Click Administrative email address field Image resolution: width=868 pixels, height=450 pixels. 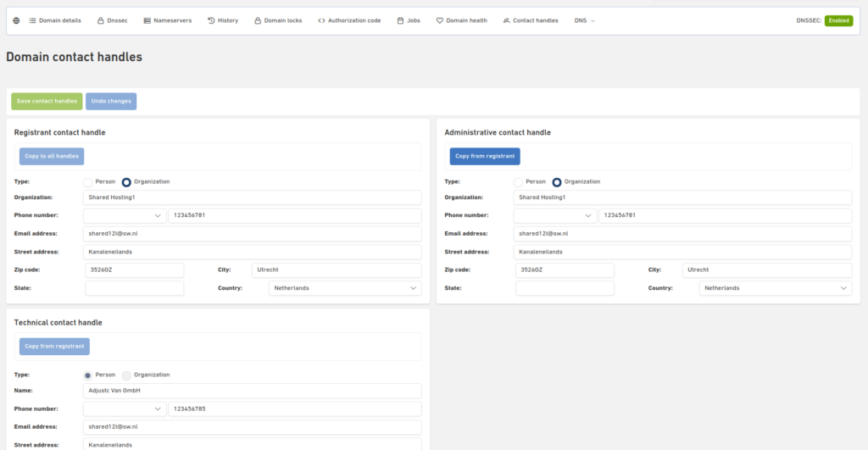[683, 234]
